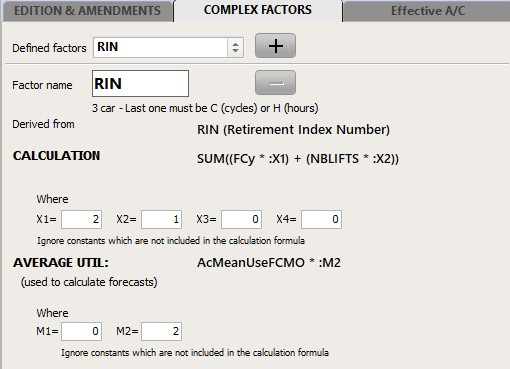Click the Derived from label
Screen dimensions: 510x369
click(x=43, y=124)
